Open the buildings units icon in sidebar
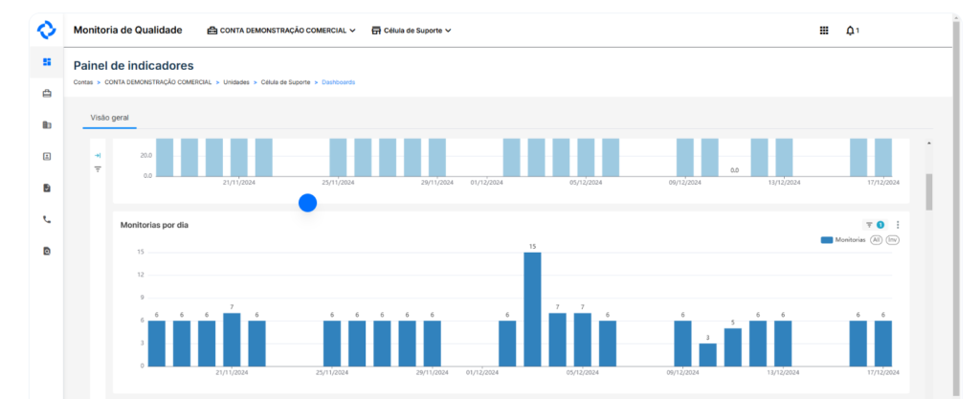980x399 pixels. tap(46, 125)
